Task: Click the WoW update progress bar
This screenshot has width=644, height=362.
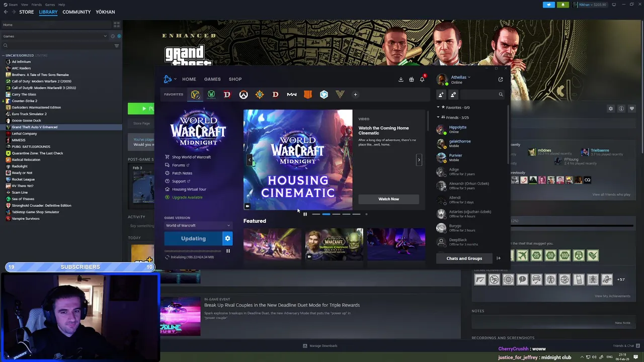Action: coord(194,251)
